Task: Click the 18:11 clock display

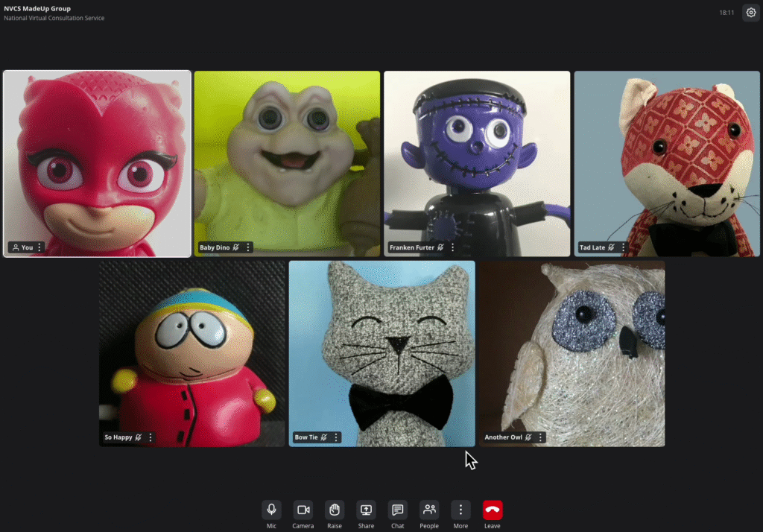Action: click(726, 13)
